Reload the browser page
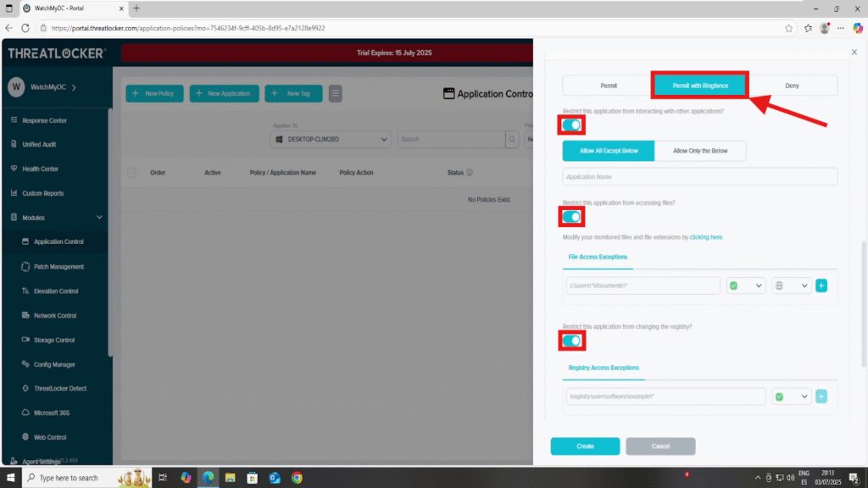Screen dimensions: 868x488 tap(25, 28)
